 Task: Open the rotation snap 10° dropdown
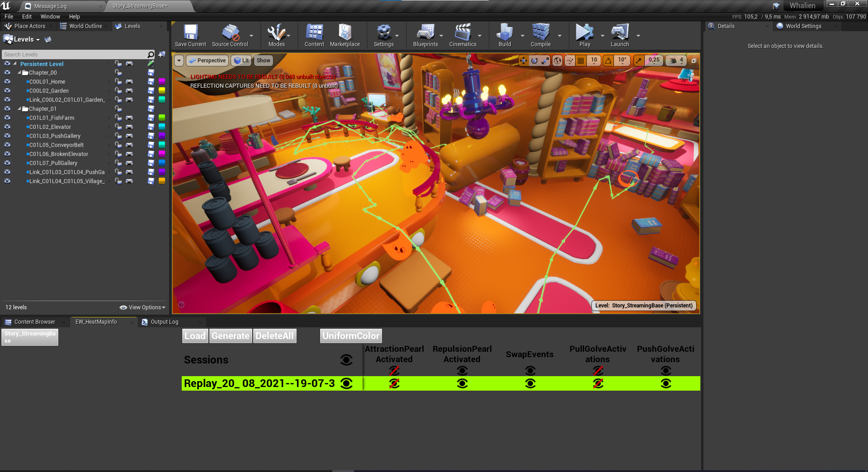coord(622,61)
